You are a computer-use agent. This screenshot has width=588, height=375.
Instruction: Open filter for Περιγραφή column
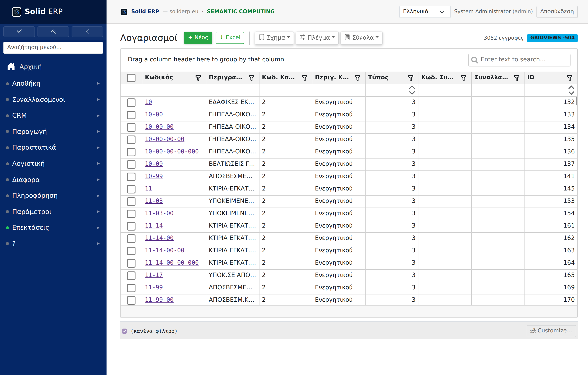pyautogui.click(x=251, y=78)
